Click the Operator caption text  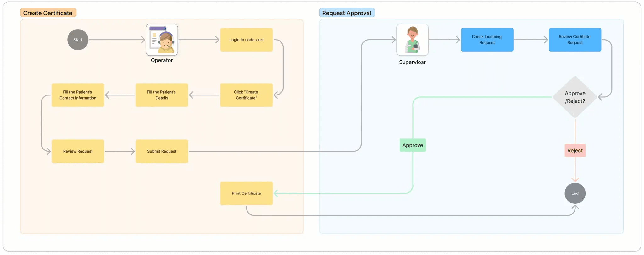click(x=162, y=60)
